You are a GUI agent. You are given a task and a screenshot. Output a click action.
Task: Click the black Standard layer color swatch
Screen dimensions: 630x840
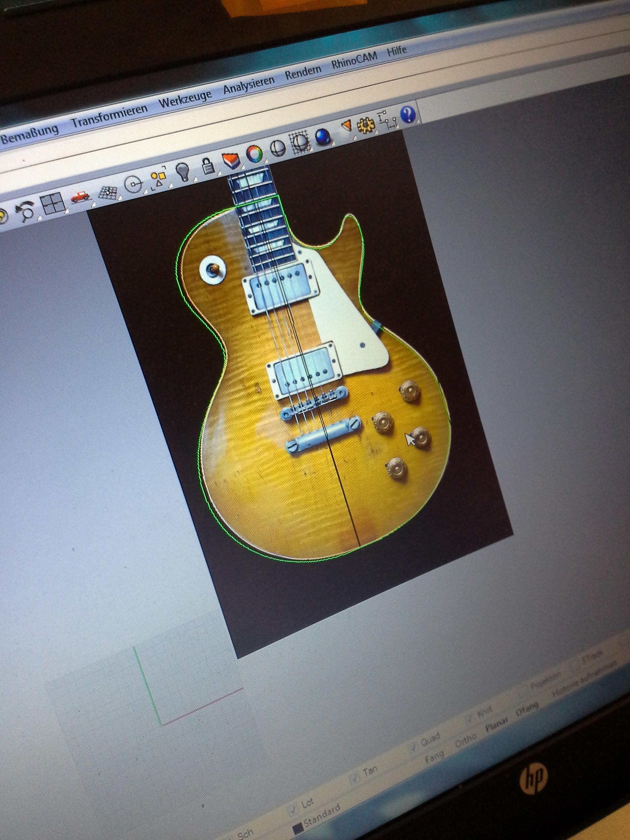[297, 828]
